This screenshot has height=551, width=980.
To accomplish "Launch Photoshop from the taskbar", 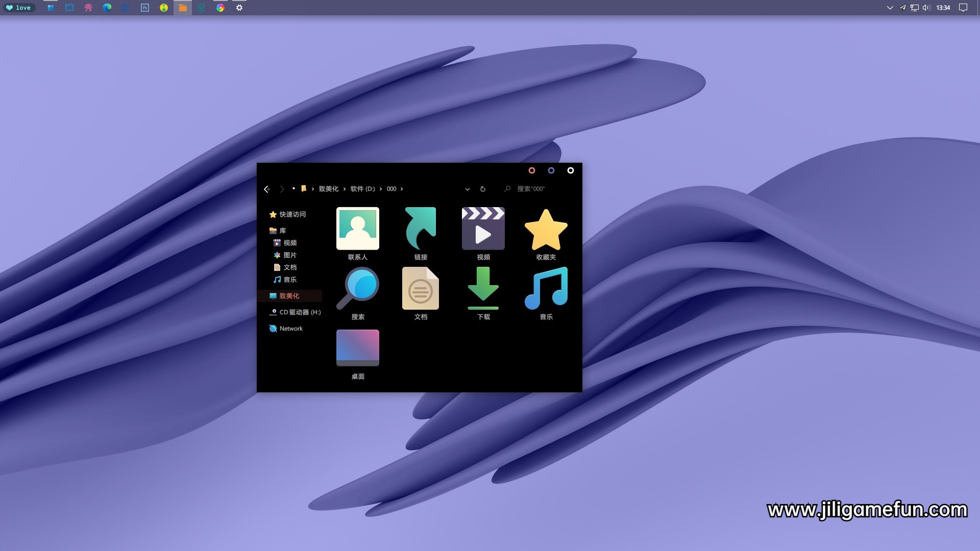I will (x=145, y=8).
